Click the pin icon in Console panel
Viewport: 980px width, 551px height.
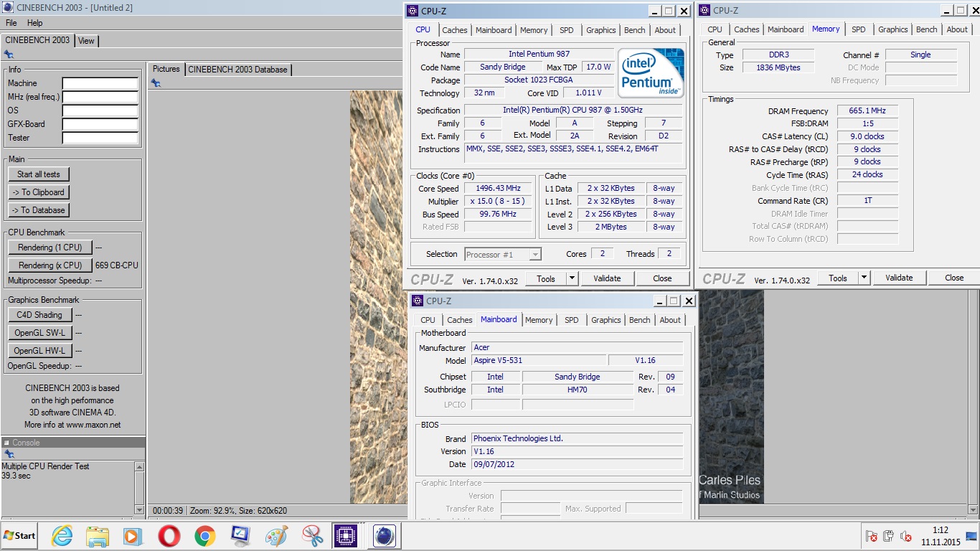(9, 454)
